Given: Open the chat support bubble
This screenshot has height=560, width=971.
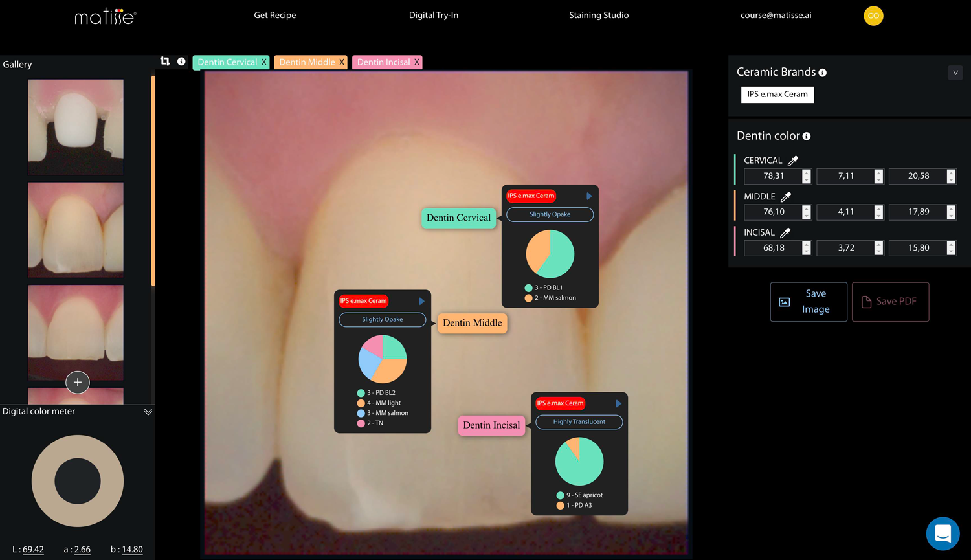Looking at the screenshot, I should (x=943, y=533).
